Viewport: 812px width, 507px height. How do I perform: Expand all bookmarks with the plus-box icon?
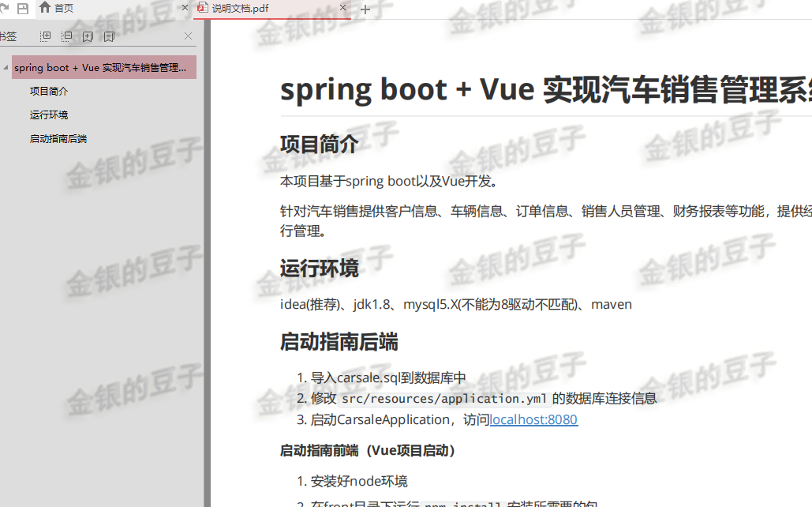[46, 36]
